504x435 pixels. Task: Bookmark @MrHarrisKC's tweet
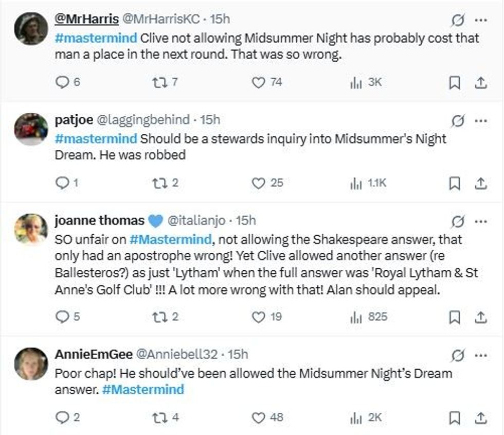click(455, 81)
